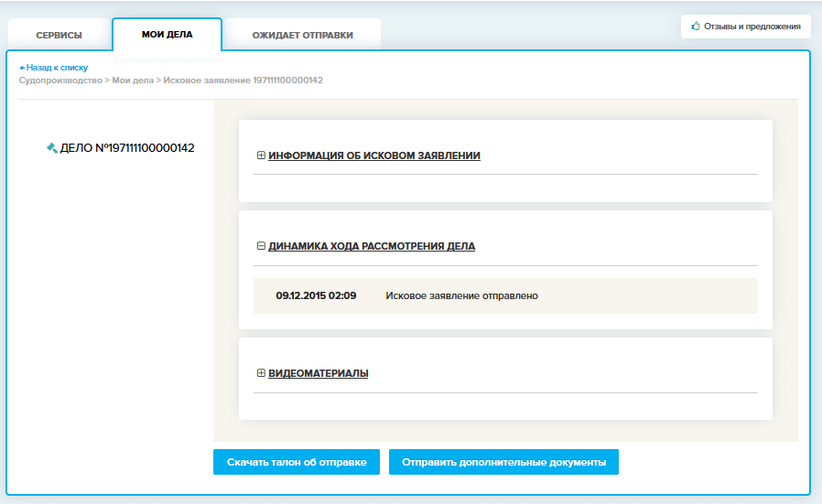Viewport: 822px width, 504px height.
Task: Open the Видеоматериалы section heading
Action: coord(318,373)
